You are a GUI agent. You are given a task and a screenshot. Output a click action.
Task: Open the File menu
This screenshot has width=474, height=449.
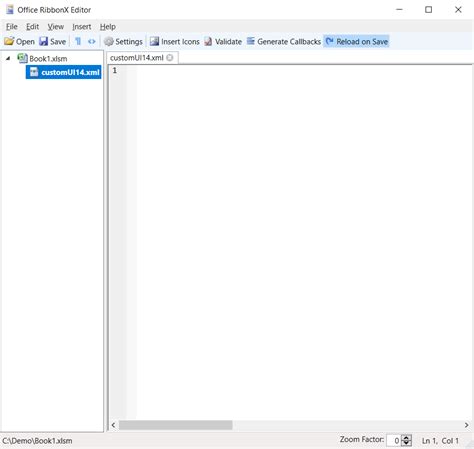click(x=12, y=27)
